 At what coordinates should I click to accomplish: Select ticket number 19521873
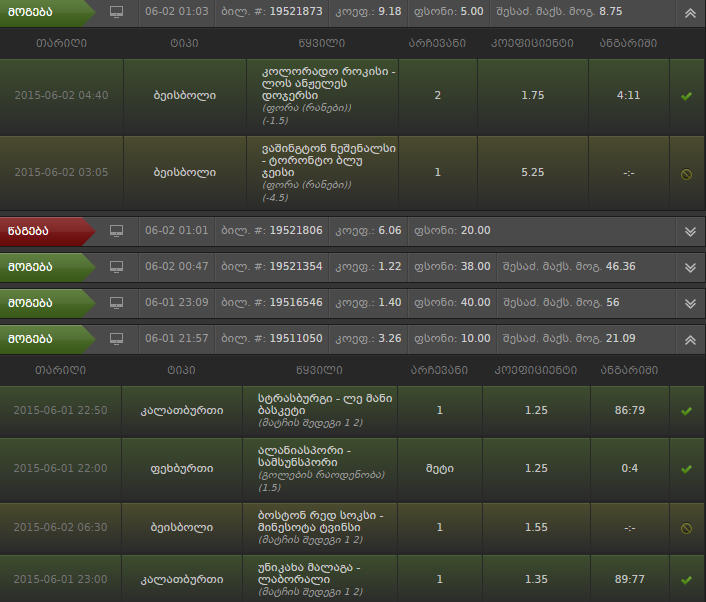pyautogui.click(x=296, y=11)
